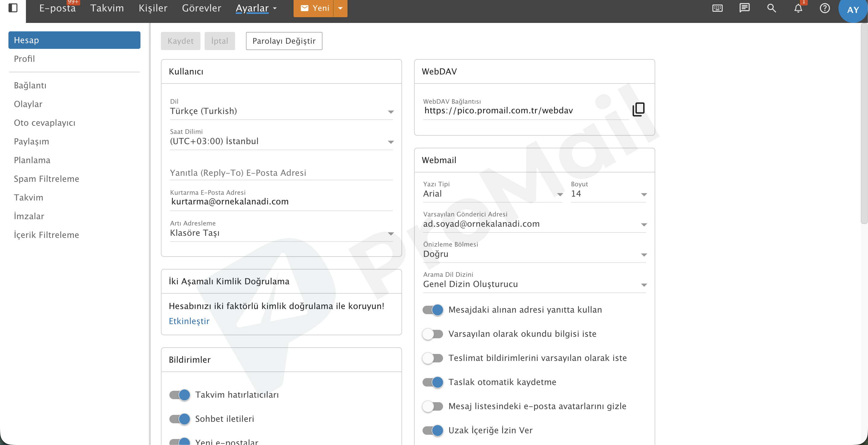Toggle Mesajdaki alınan adresi yanıtta kullan

coord(433,310)
